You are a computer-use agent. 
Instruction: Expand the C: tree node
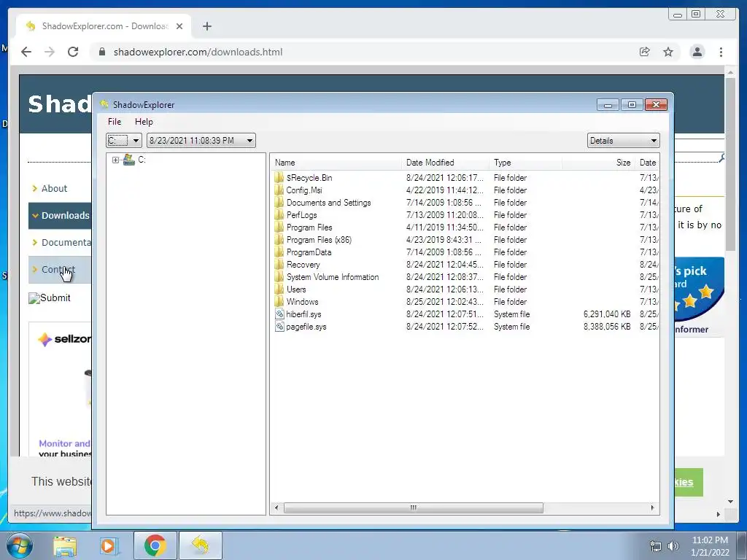click(x=115, y=160)
